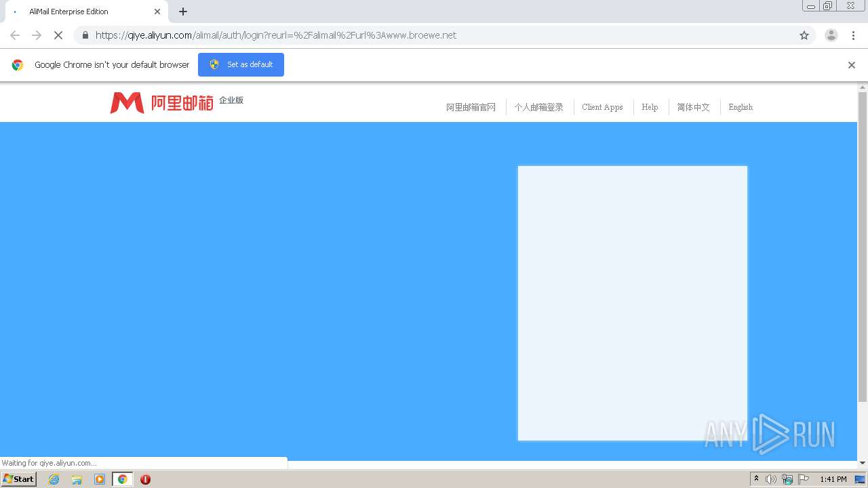The height and width of the screenshot is (488, 868).
Task: Switch language to English
Action: point(741,107)
